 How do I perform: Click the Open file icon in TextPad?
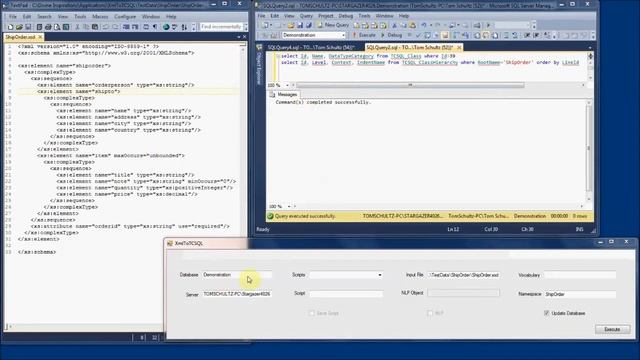(19, 27)
